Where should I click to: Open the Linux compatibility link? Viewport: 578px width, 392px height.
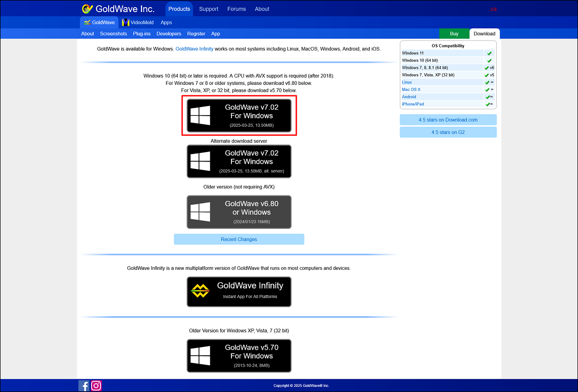click(x=407, y=82)
